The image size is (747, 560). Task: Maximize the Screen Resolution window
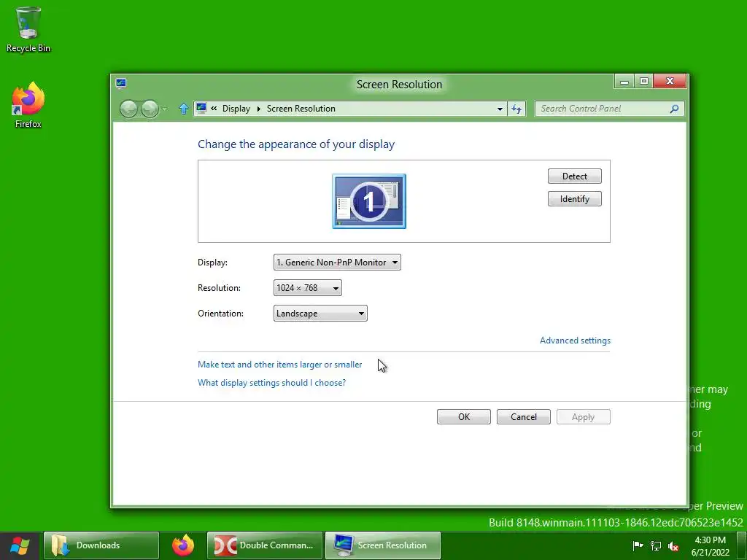point(643,82)
